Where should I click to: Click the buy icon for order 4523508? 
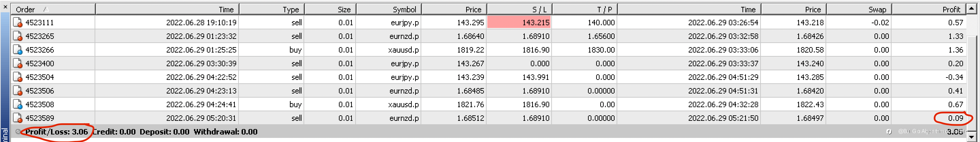pyautogui.click(x=17, y=104)
